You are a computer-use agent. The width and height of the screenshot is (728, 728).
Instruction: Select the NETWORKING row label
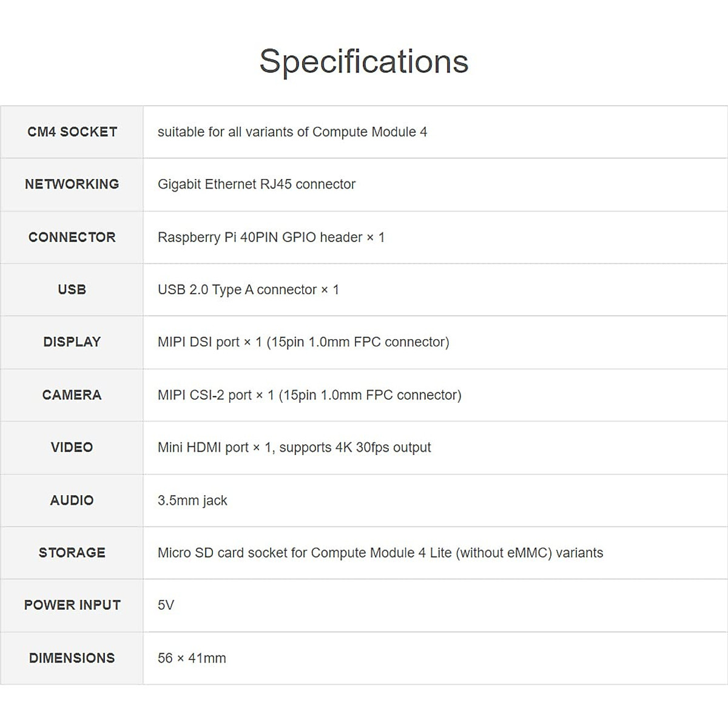click(72, 184)
